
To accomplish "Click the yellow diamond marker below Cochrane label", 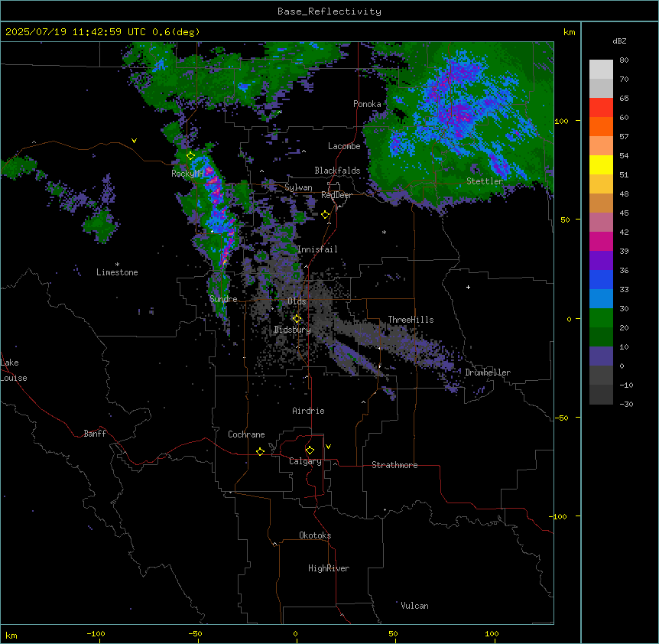I will [x=260, y=451].
